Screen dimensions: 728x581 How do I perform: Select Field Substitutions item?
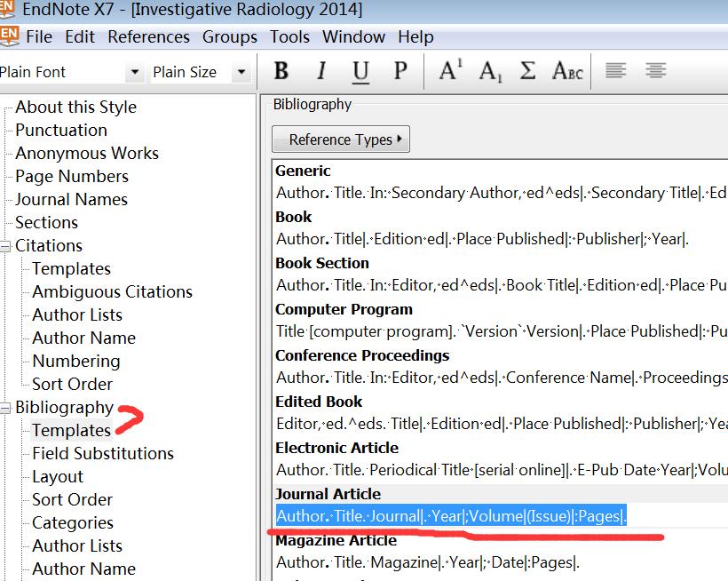103,453
